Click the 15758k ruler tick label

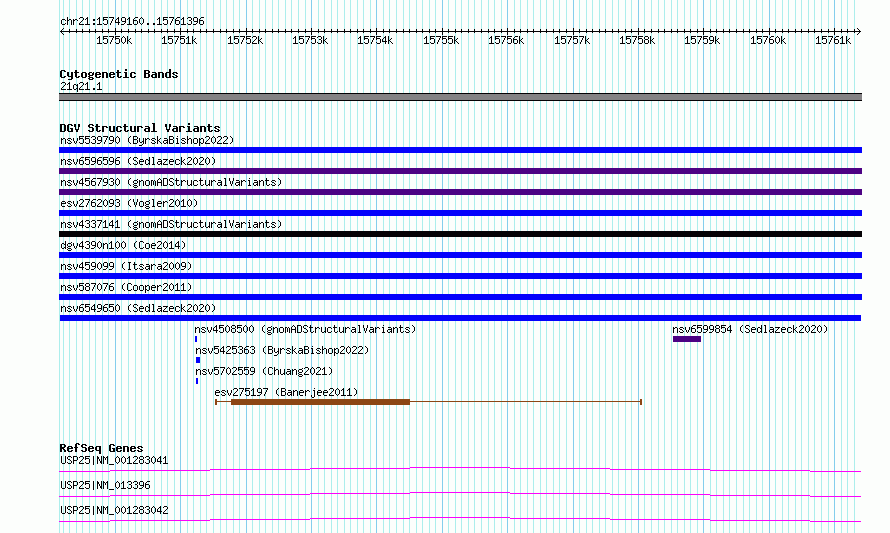[637, 40]
